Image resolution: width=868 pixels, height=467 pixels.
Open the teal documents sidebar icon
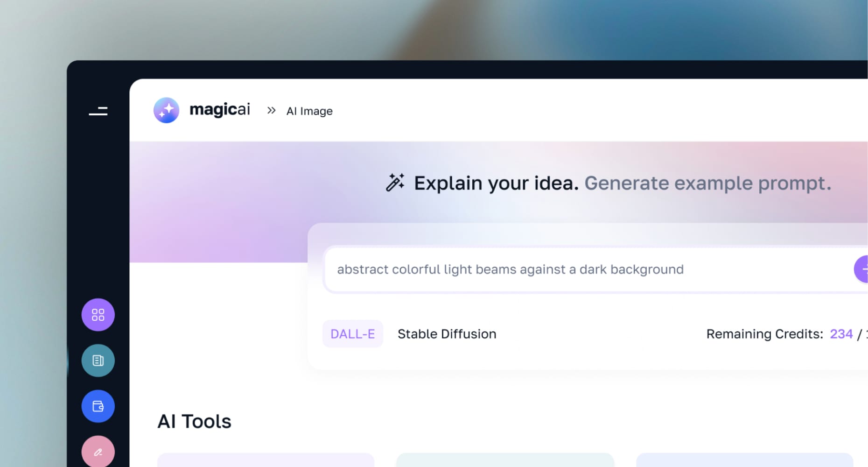coord(98,361)
